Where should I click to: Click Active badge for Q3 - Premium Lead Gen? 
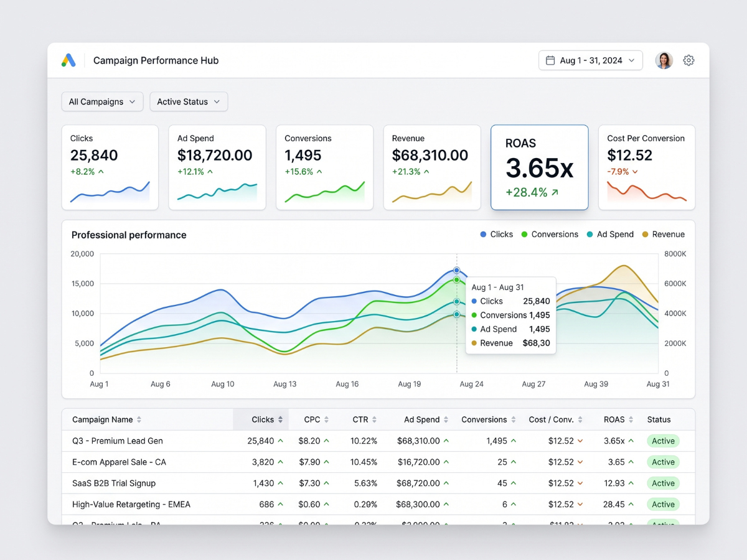tap(663, 441)
